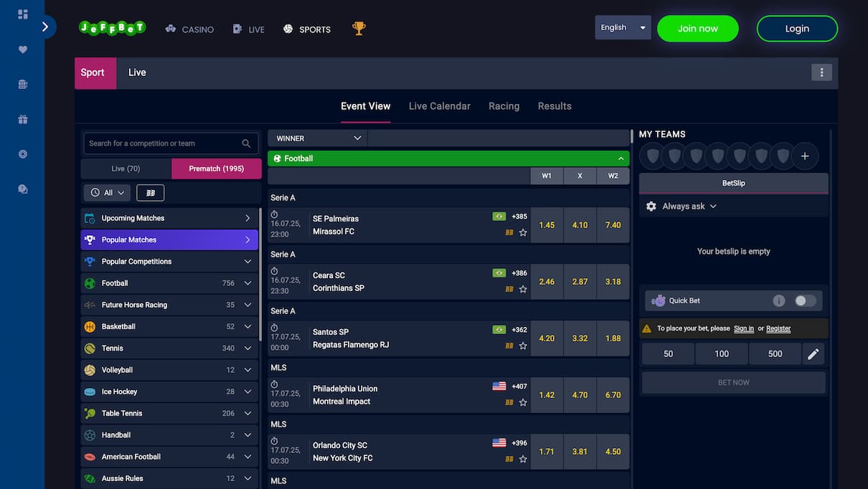Expand Popular Competitions list
The image size is (868, 489).
(x=169, y=262)
